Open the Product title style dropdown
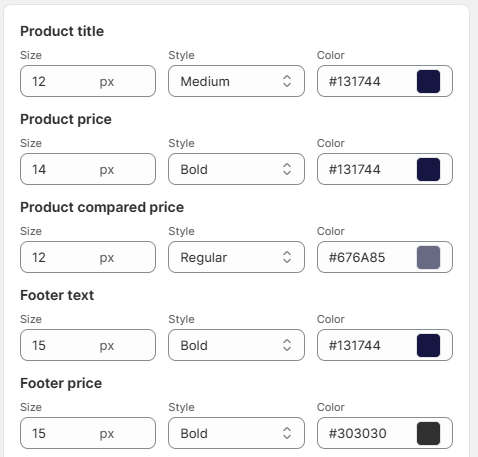Screen dimensions: 478x457 (x=236, y=81)
